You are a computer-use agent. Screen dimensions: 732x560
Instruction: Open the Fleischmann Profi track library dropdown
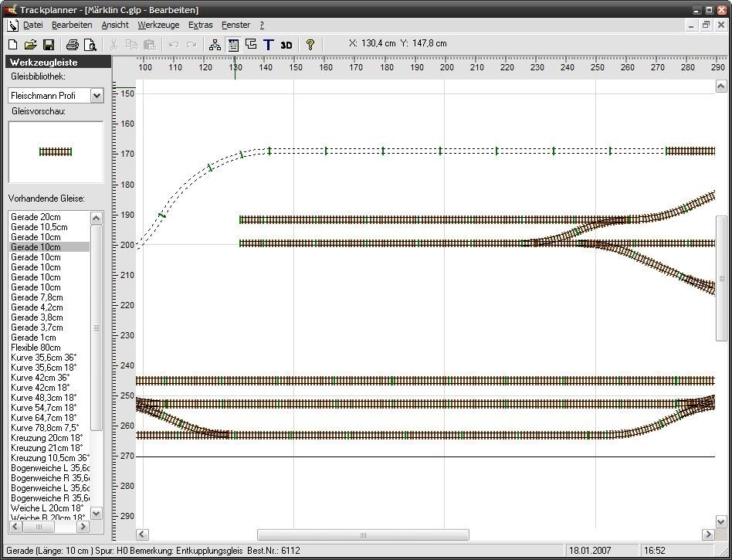pos(97,96)
